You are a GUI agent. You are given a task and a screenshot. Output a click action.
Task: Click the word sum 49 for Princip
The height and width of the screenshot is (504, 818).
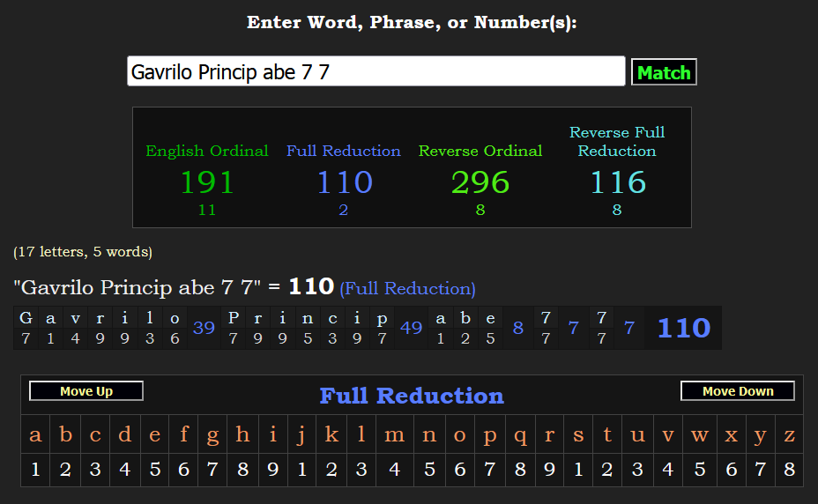(411, 328)
